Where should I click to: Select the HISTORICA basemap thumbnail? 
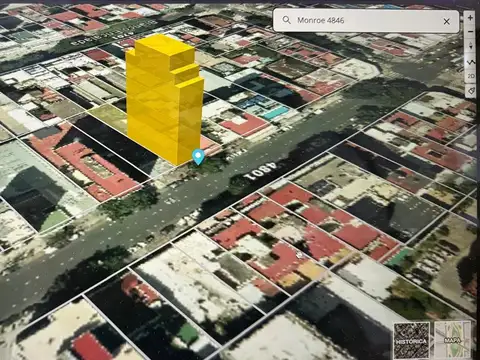[x=412, y=340]
